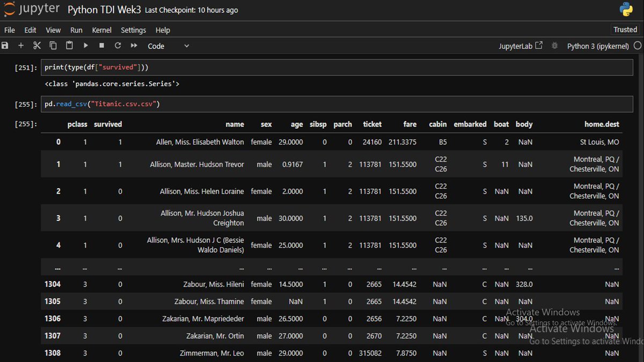The image size is (644, 362).
Task: Open the debugger bug icon
Action: [555, 46]
